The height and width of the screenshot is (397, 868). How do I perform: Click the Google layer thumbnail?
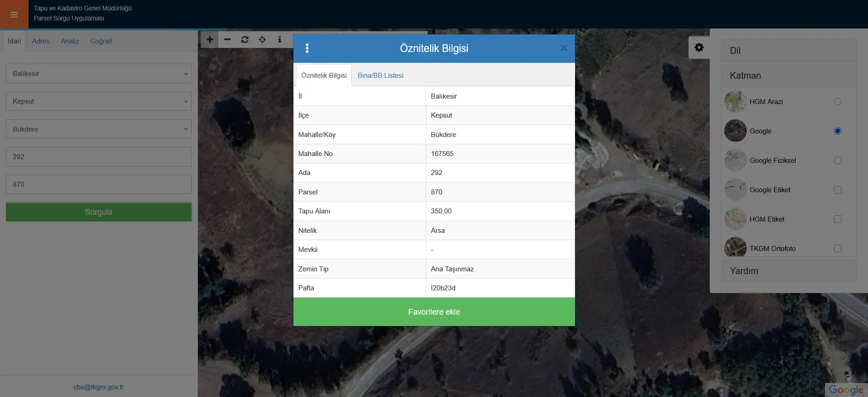(x=736, y=131)
